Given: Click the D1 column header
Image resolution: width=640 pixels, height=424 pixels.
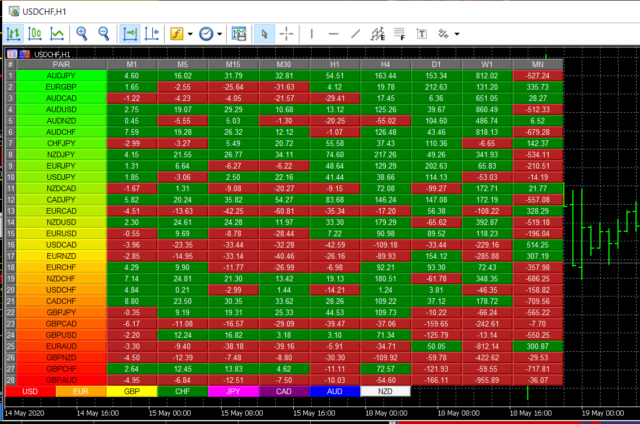Looking at the screenshot, I should click(x=436, y=64).
